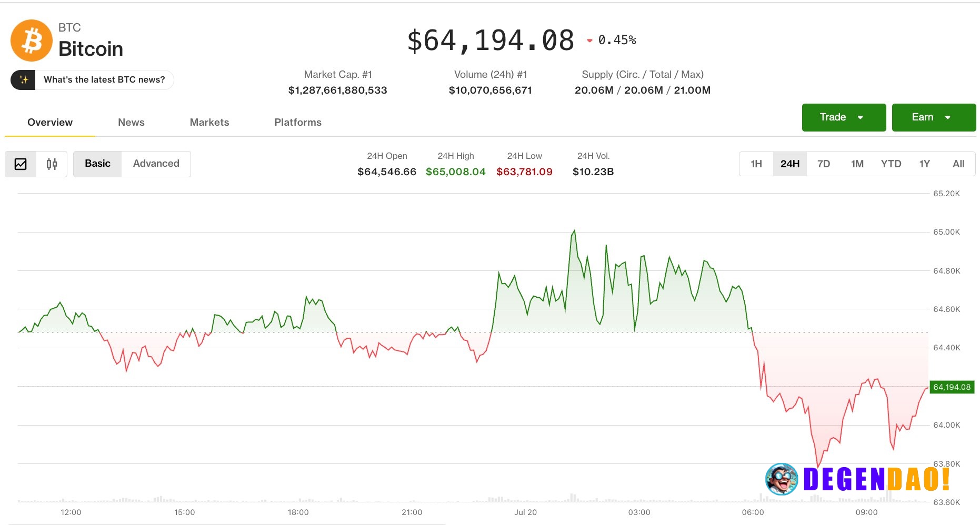Click the 64.00K y-axis label
This screenshot has height=525, width=980.
946,425
